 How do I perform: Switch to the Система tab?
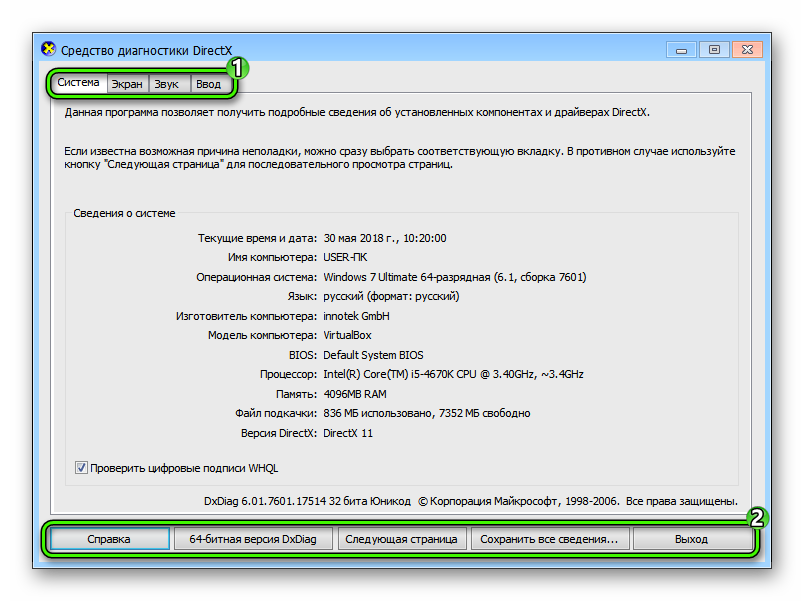[78, 83]
